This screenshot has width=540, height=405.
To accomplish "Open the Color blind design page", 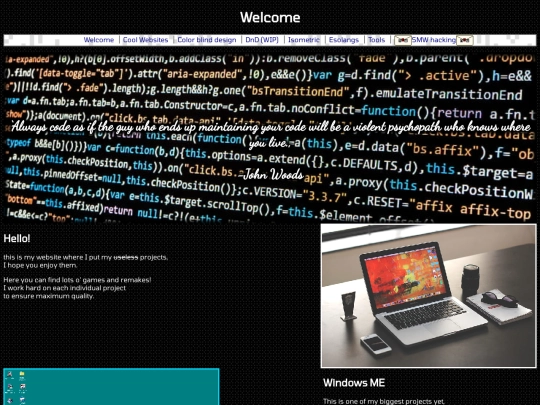I will pos(207,40).
